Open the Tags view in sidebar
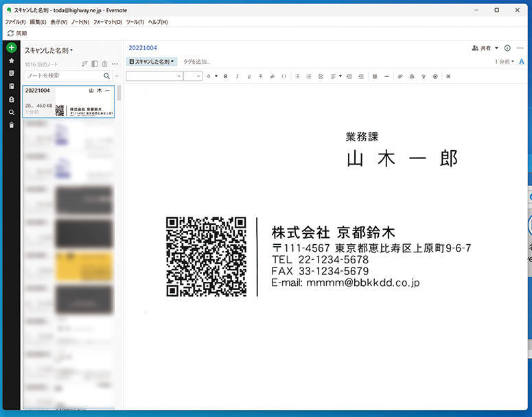The width and height of the screenshot is (532, 417). click(x=11, y=99)
